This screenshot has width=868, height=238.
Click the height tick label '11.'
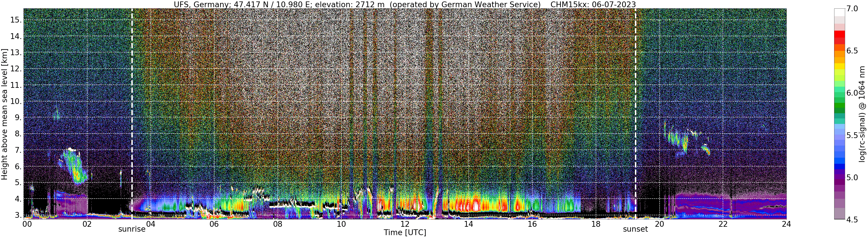[16, 85]
